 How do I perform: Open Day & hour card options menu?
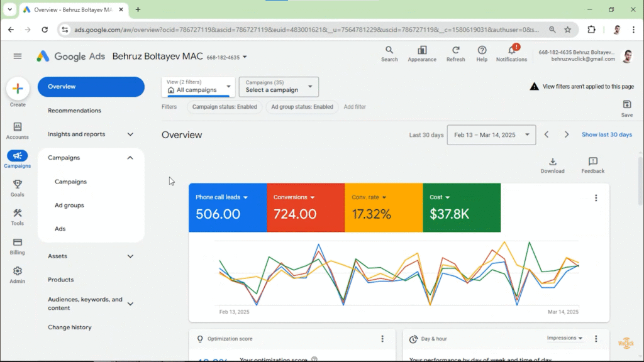(596, 339)
